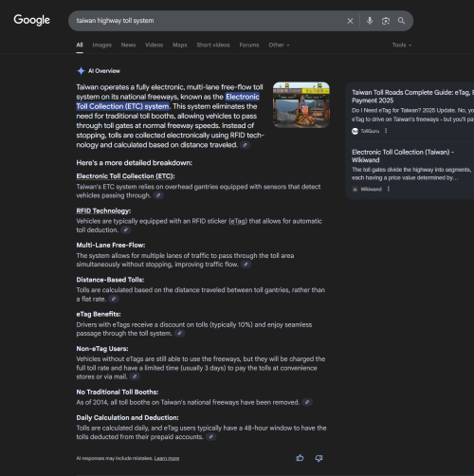Viewport: 474px width, 476px height.
Task: Expand the Tools dropdown
Action: coord(402,45)
